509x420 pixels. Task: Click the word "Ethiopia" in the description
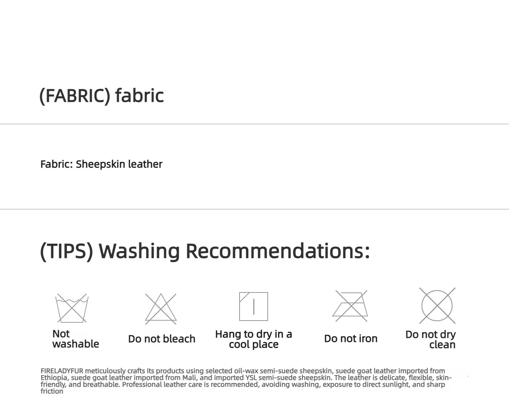click(54, 378)
